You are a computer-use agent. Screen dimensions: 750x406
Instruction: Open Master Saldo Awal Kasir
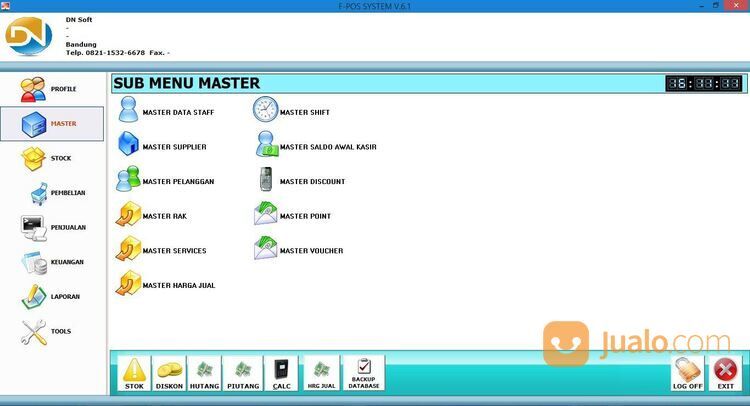pos(266,146)
